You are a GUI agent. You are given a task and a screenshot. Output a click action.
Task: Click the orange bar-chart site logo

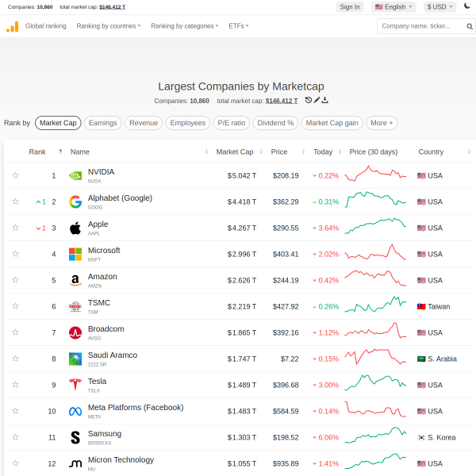13,26
